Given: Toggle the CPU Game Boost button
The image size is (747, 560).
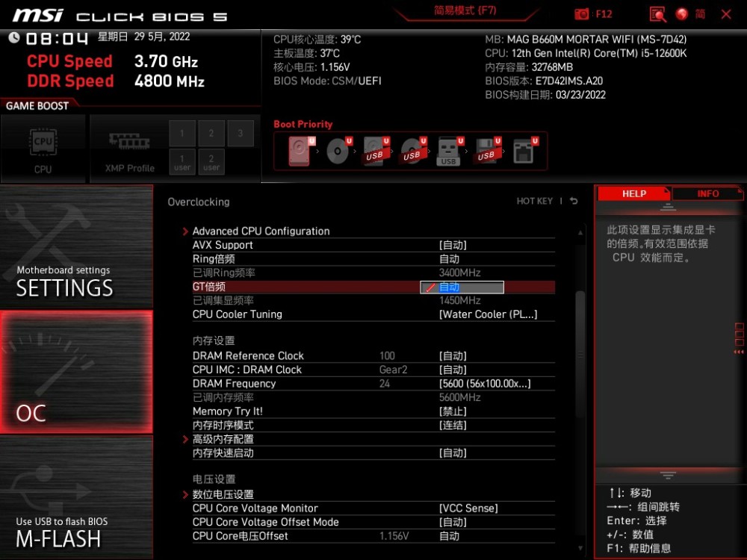Looking at the screenshot, I should coord(43,148).
